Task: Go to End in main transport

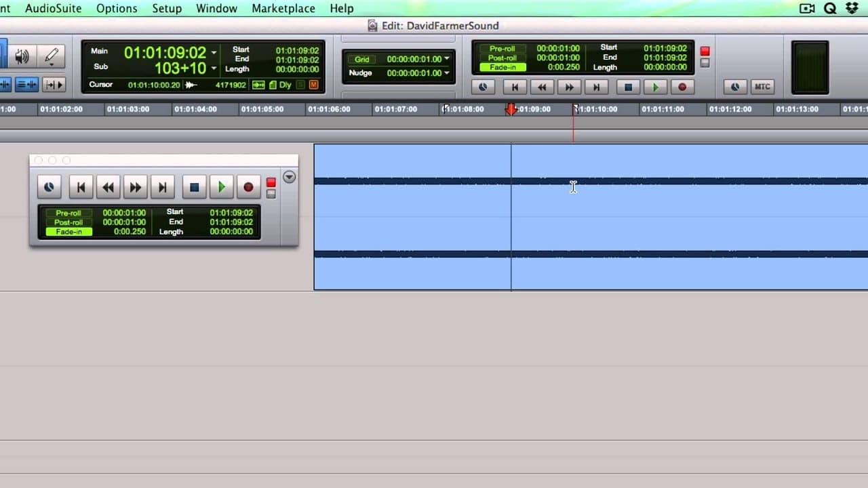Action: point(596,87)
